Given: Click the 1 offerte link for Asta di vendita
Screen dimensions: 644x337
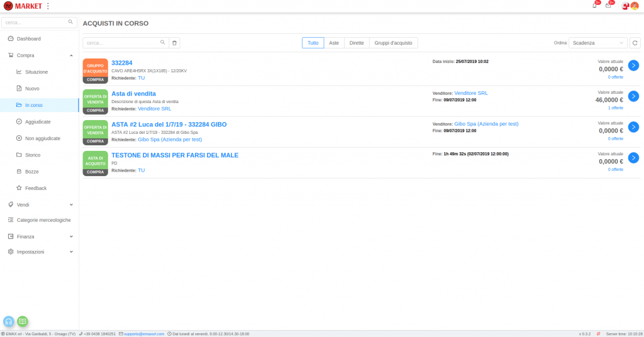Looking at the screenshot, I should (x=615, y=108).
